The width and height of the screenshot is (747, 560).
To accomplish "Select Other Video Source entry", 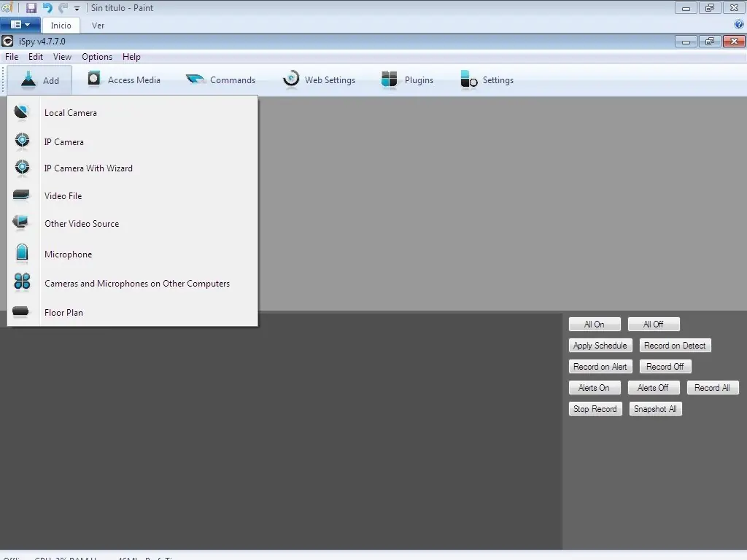I will tap(82, 223).
